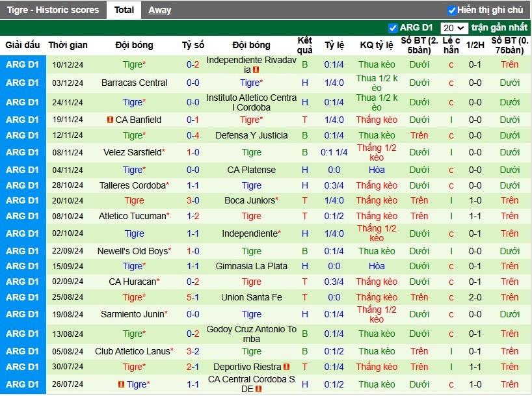This screenshot has height=396, width=532.
Task: Click Tigre home team on 02/10/24 row
Action: 135,234
